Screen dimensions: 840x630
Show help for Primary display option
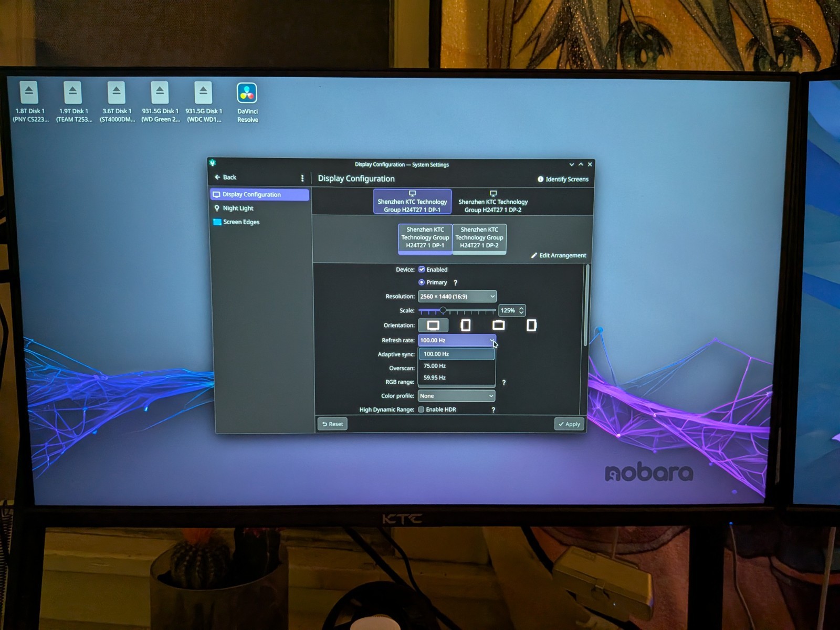coord(455,282)
